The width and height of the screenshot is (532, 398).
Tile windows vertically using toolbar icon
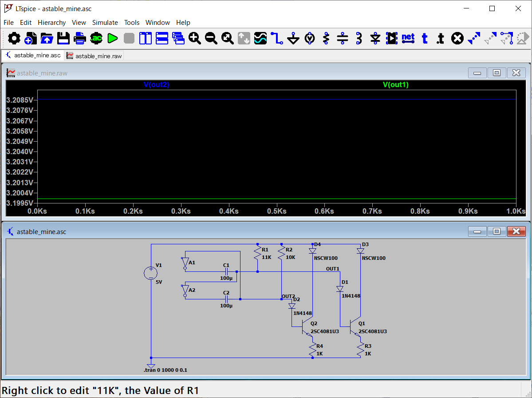coord(146,39)
